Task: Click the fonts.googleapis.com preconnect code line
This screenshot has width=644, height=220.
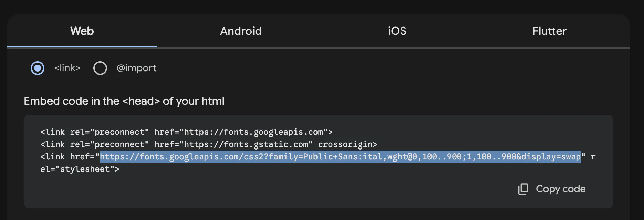Action: (x=186, y=132)
